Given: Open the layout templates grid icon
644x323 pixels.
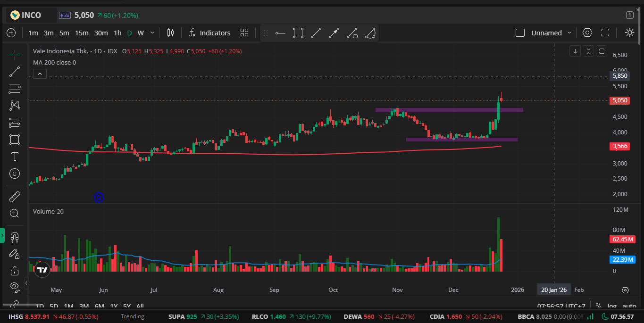Looking at the screenshot, I should [x=244, y=33].
